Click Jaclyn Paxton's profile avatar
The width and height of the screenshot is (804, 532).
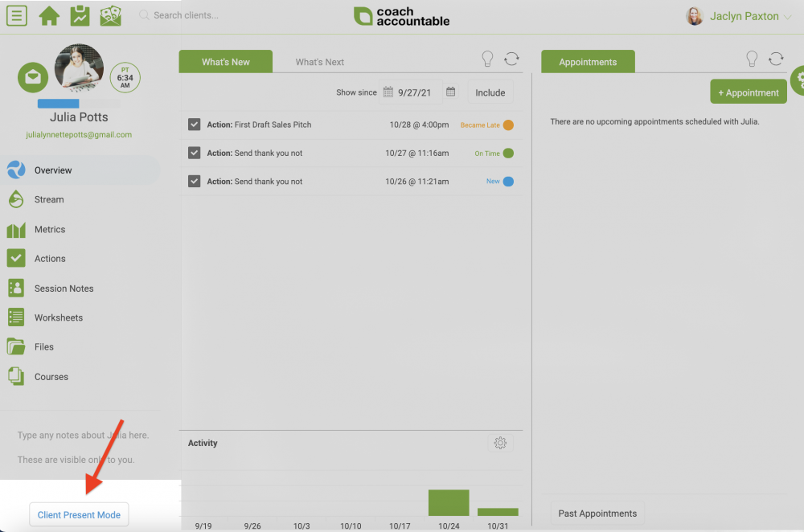click(x=695, y=16)
